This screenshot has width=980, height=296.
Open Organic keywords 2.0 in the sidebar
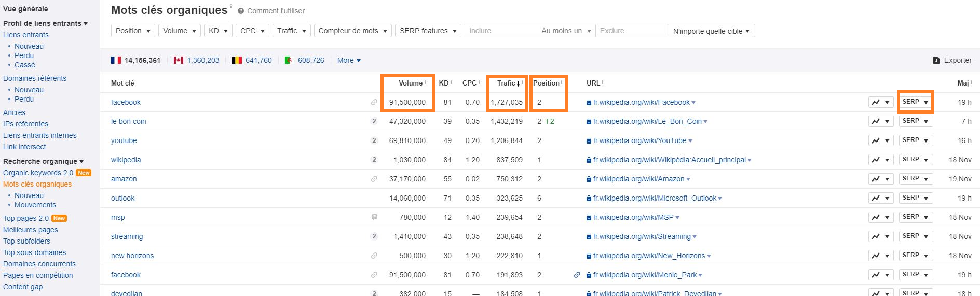pyautogui.click(x=38, y=173)
